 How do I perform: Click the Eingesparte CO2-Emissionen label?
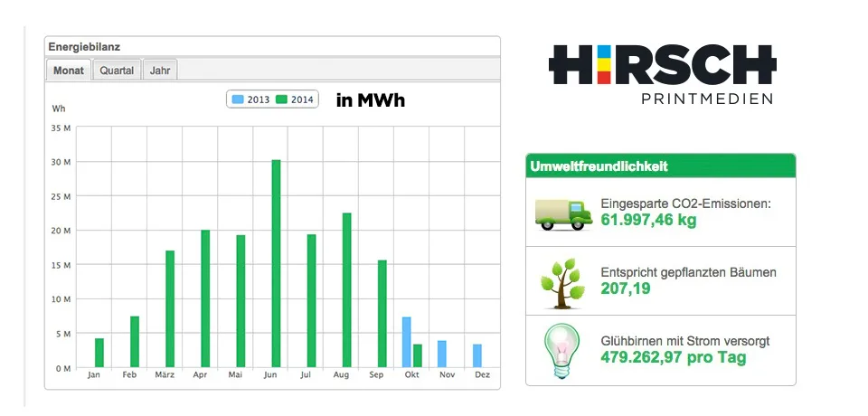686,203
